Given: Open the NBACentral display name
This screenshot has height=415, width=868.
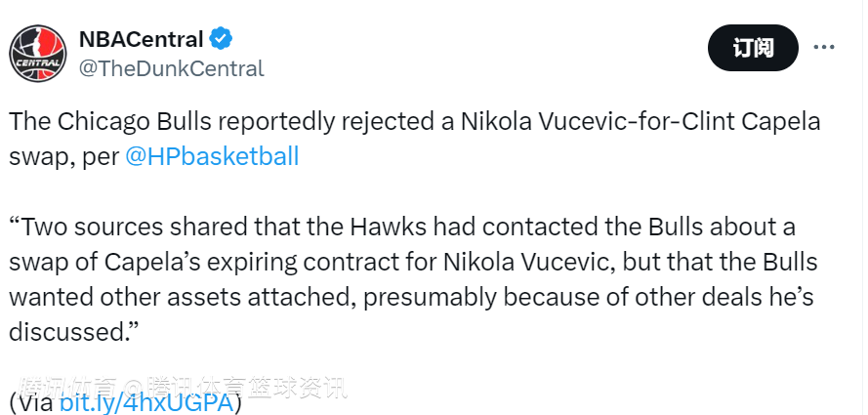Looking at the screenshot, I should pos(141,39).
